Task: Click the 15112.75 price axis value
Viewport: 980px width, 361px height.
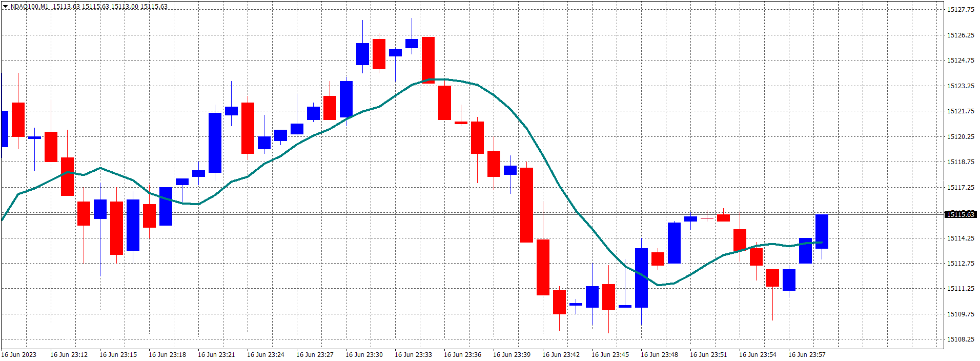Action: coord(961,263)
